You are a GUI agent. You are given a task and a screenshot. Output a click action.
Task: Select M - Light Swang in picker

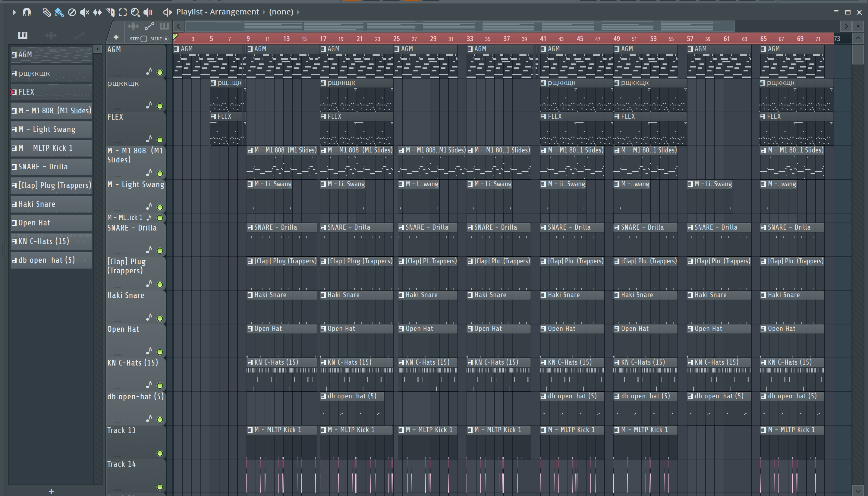point(51,130)
